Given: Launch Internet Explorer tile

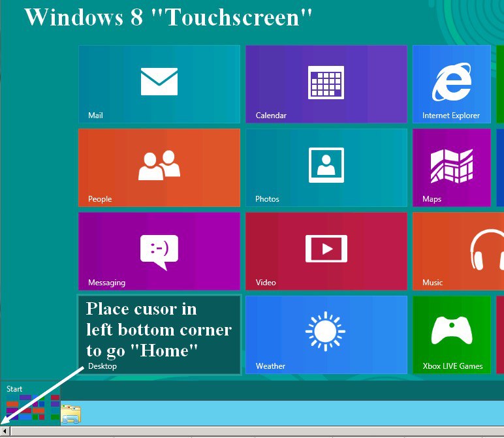Looking at the screenshot, I should pyautogui.click(x=452, y=84).
